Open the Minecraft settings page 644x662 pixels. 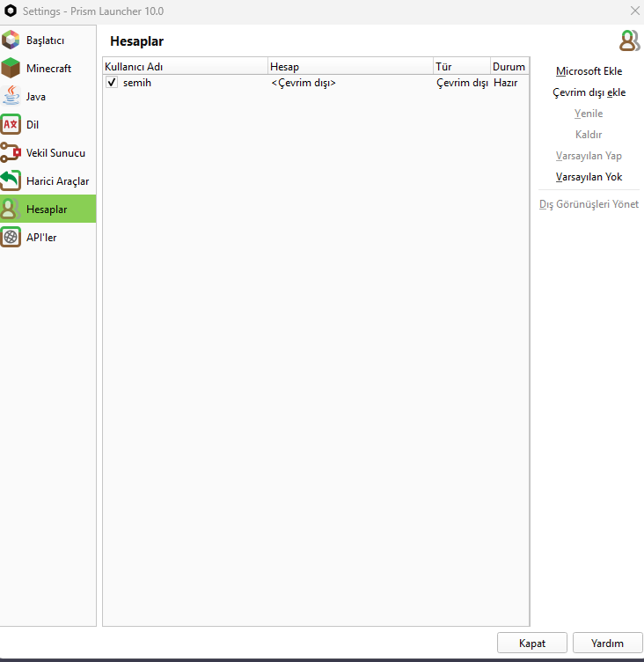[48, 68]
